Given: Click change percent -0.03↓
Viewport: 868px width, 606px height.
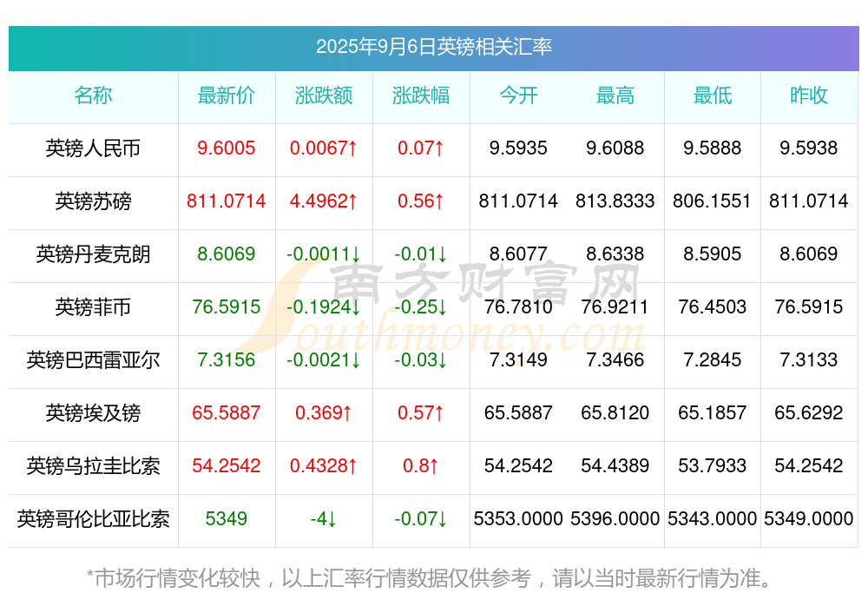Looking at the screenshot, I should [x=421, y=360].
